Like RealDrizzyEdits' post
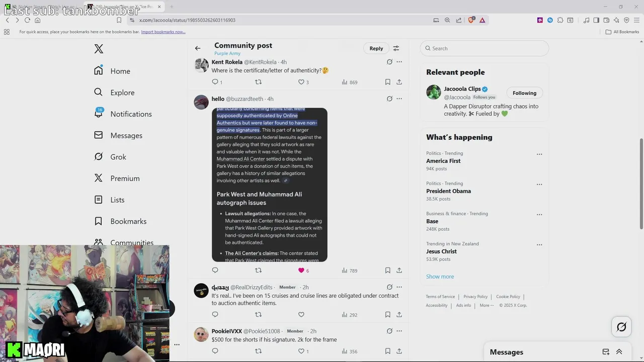Viewport: 644px width, 362px height. [301, 315]
